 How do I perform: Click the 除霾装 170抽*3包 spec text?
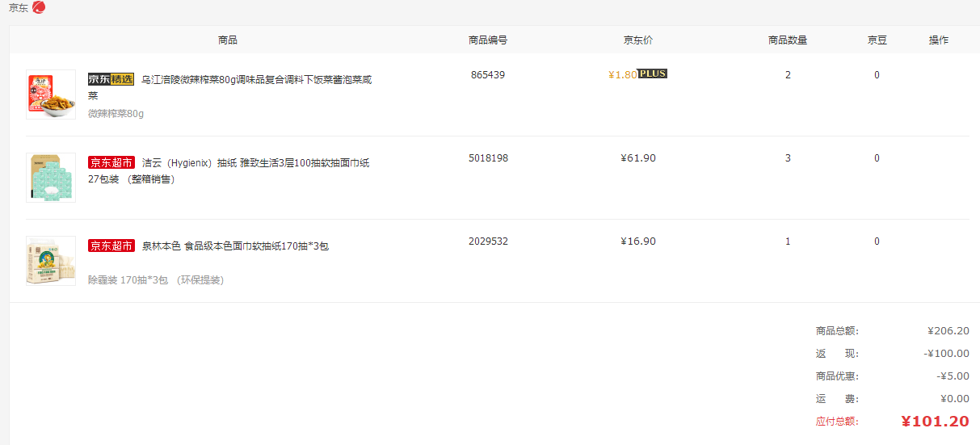[x=156, y=279]
